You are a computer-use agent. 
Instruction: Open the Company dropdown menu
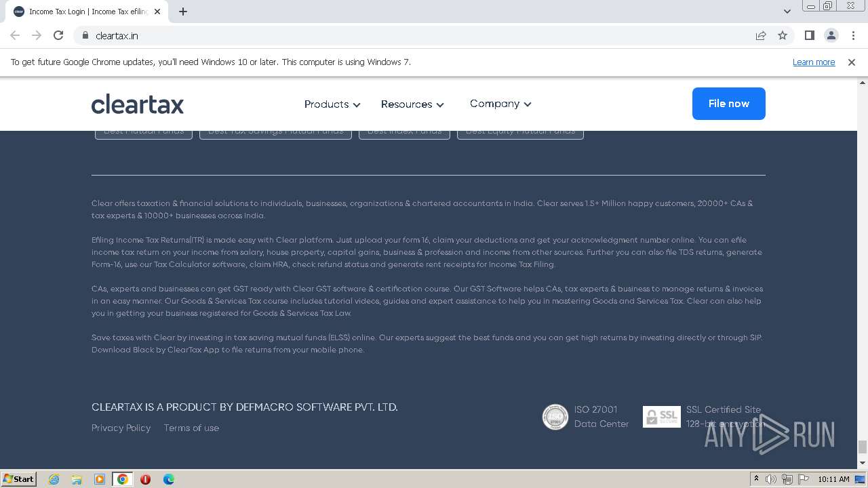[500, 104]
